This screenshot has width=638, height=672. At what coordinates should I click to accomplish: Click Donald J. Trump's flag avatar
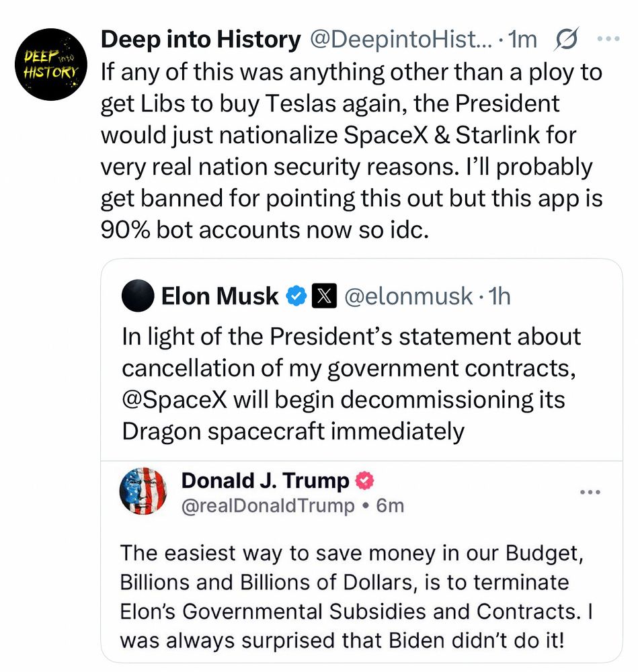[x=143, y=492]
